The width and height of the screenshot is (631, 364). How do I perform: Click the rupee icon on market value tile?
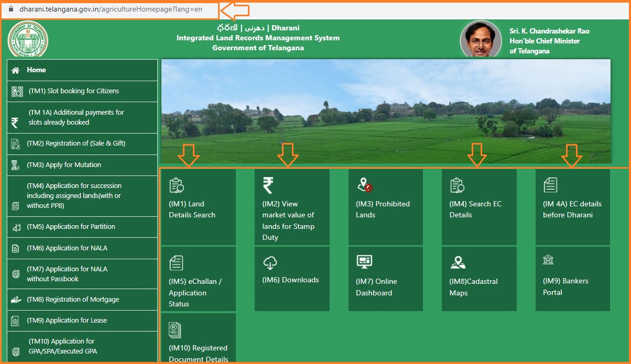tap(268, 185)
